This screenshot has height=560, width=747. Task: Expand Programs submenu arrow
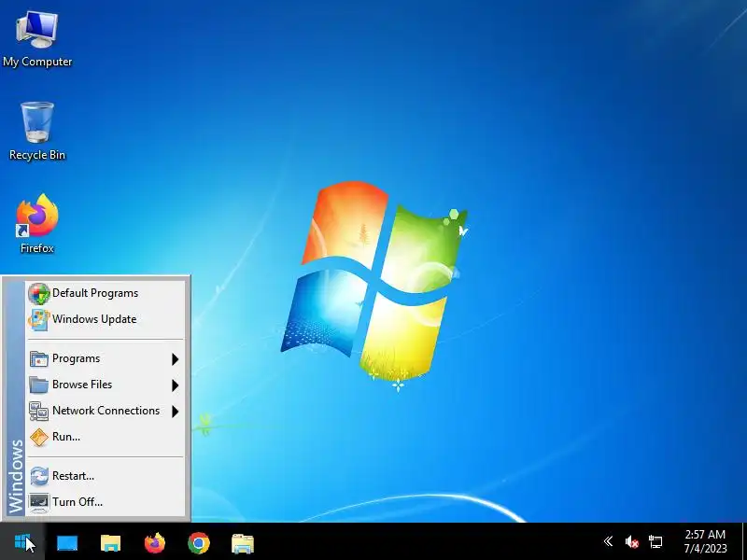coord(176,359)
